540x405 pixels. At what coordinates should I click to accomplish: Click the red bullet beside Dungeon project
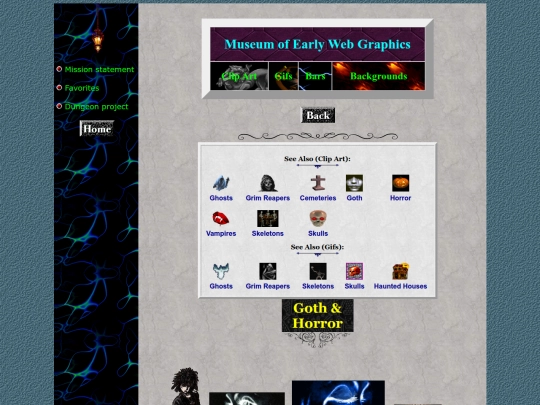pos(59,106)
